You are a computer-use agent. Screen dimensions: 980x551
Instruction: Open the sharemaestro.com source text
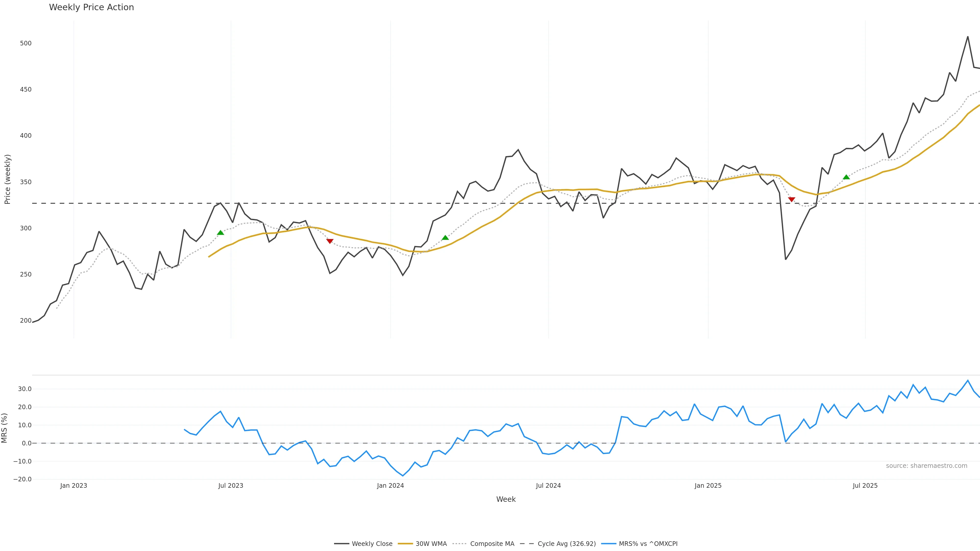click(926, 466)
